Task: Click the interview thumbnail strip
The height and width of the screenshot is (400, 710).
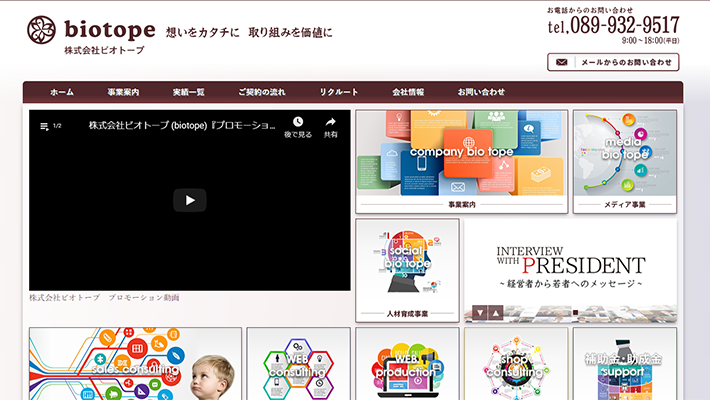Action: pos(571,313)
